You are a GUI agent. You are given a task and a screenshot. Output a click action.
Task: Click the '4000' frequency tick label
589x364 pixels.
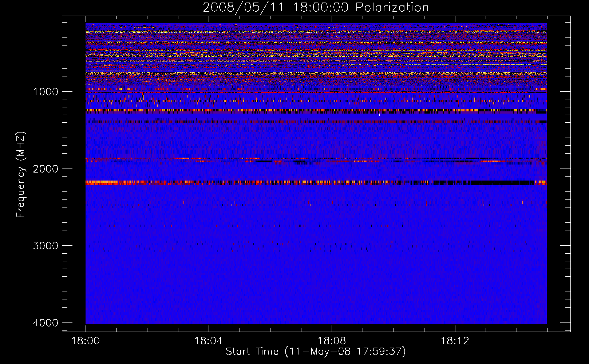46,323
